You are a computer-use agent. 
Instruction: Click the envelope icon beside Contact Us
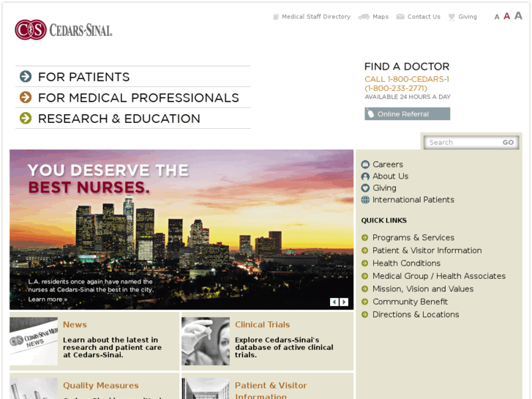[x=400, y=17]
